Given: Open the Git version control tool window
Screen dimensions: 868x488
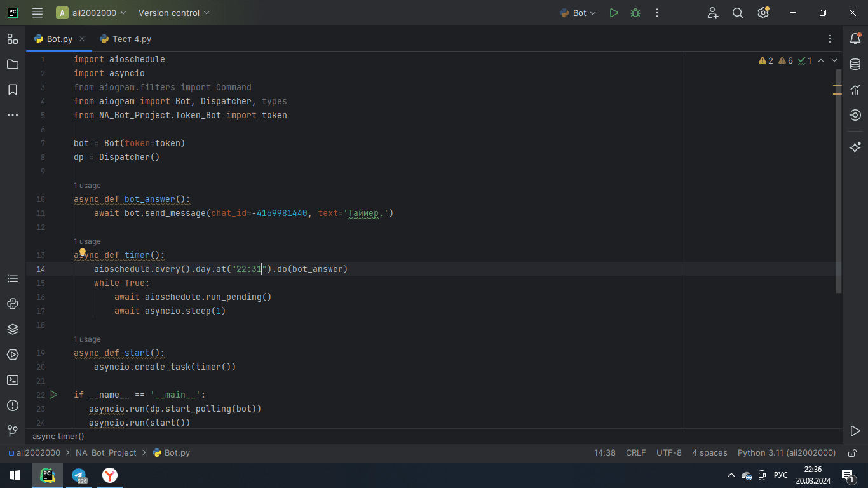Looking at the screenshot, I should (13, 431).
